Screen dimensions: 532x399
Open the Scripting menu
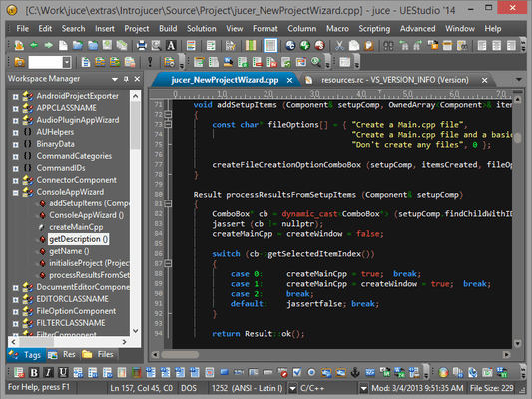374,29
